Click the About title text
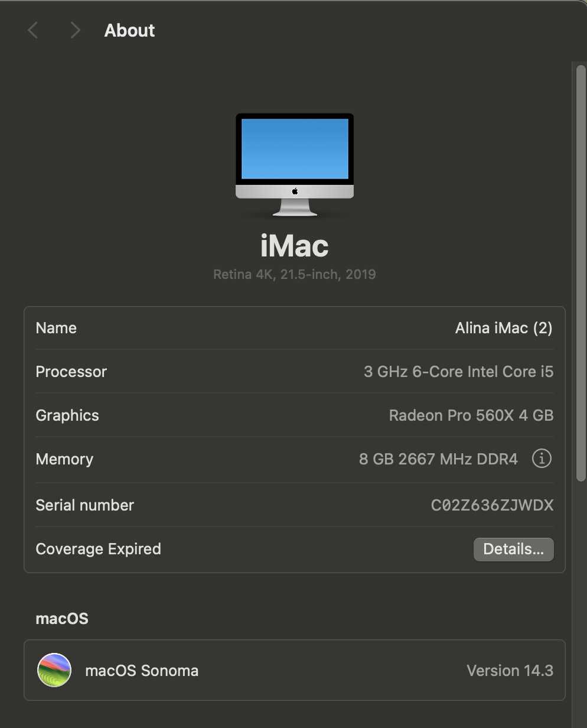Screen dimensions: 587x728 pyautogui.click(x=129, y=31)
